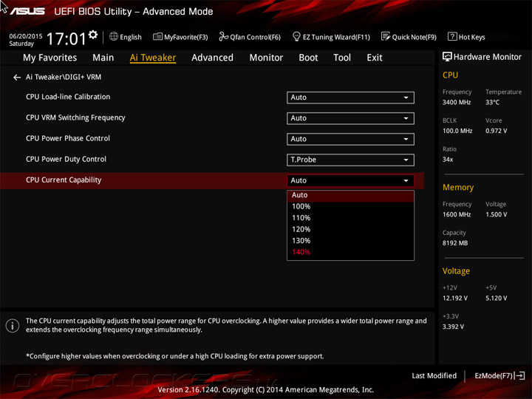
Task: Go to the Boot tab
Action: (308, 58)
